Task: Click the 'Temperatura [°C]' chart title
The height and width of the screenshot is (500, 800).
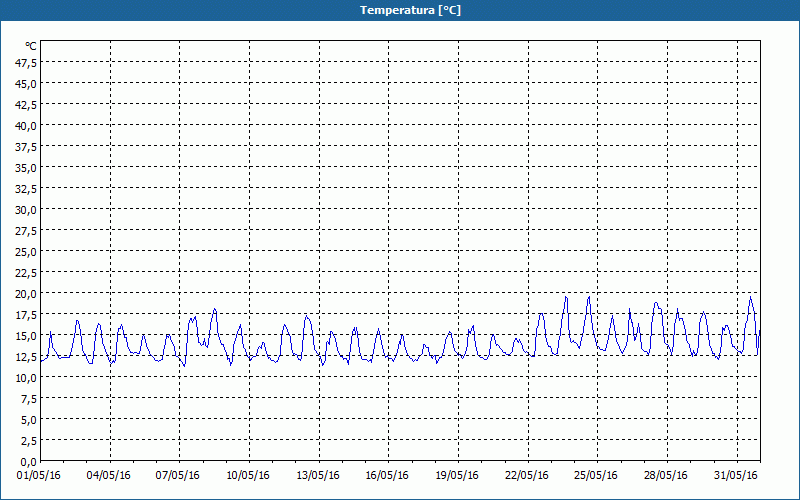Action: 410,10
